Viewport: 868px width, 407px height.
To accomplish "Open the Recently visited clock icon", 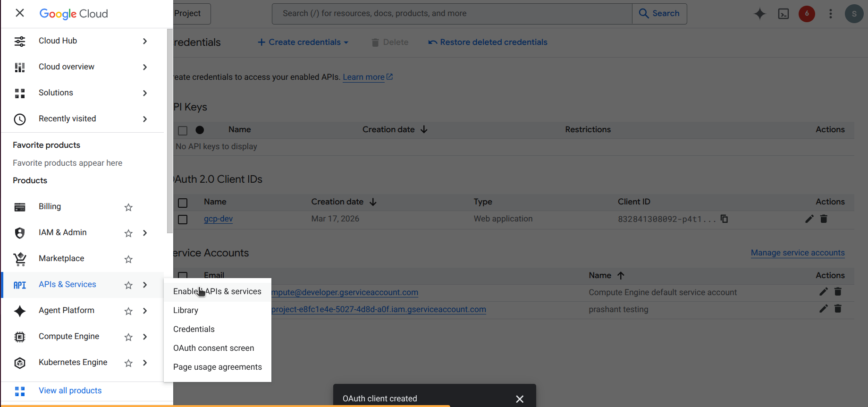I will [20, 119].
